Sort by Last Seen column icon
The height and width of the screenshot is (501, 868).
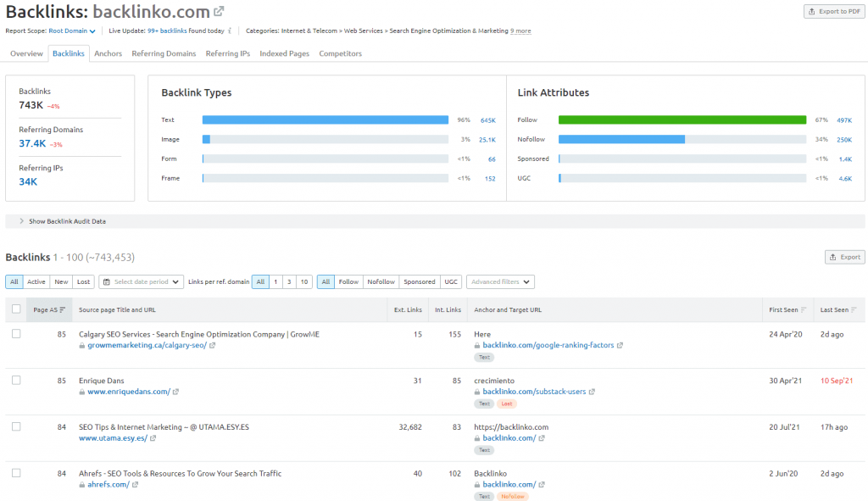[x=854, y=310]
